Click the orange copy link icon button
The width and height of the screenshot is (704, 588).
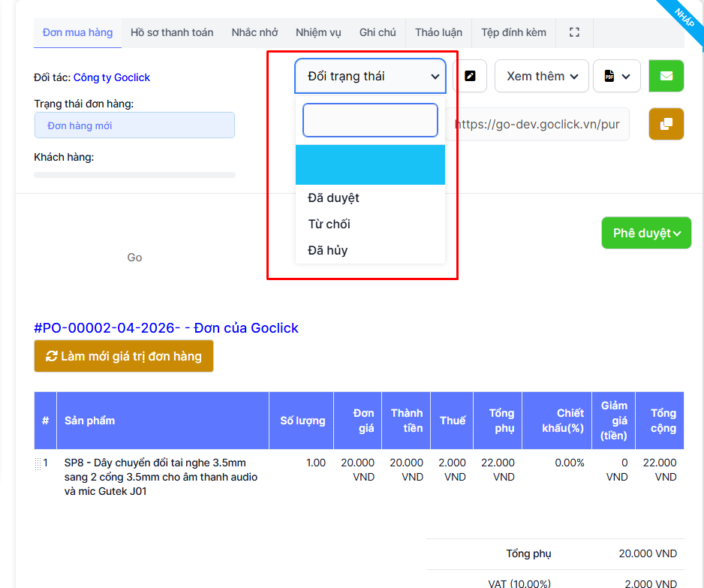666,124
